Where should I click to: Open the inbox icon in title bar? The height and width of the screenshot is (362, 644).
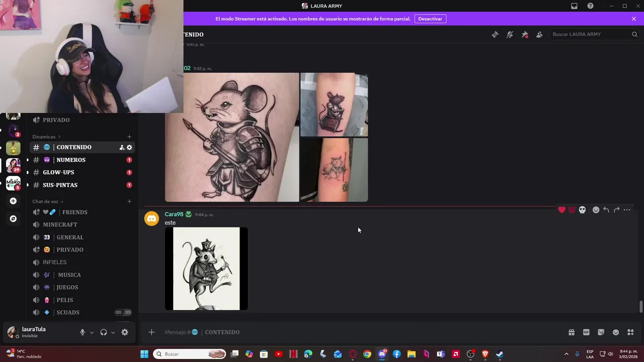point(574,6)
